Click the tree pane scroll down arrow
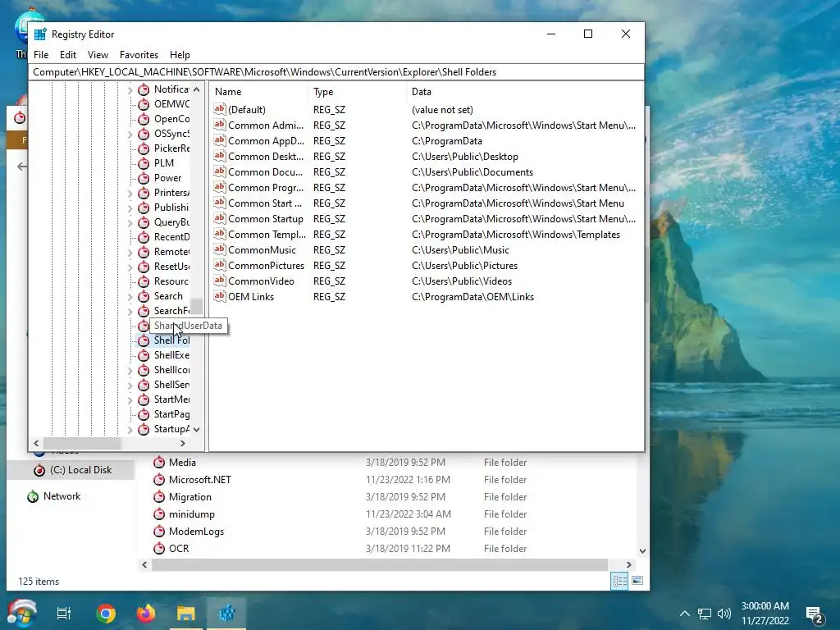This screenshot has height=630, width=840. pyautogui.click(x=197, y=429)
